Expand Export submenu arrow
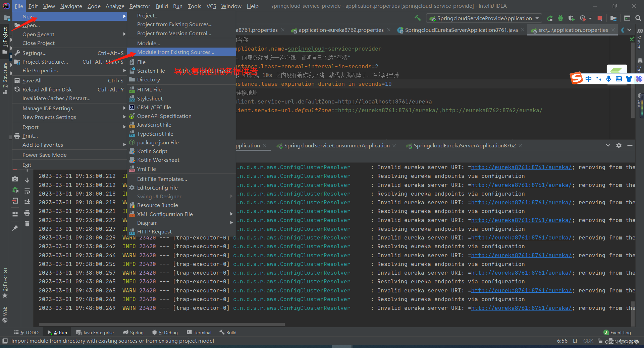The width and height of the screenshot is (644, 348). (124, 127)
